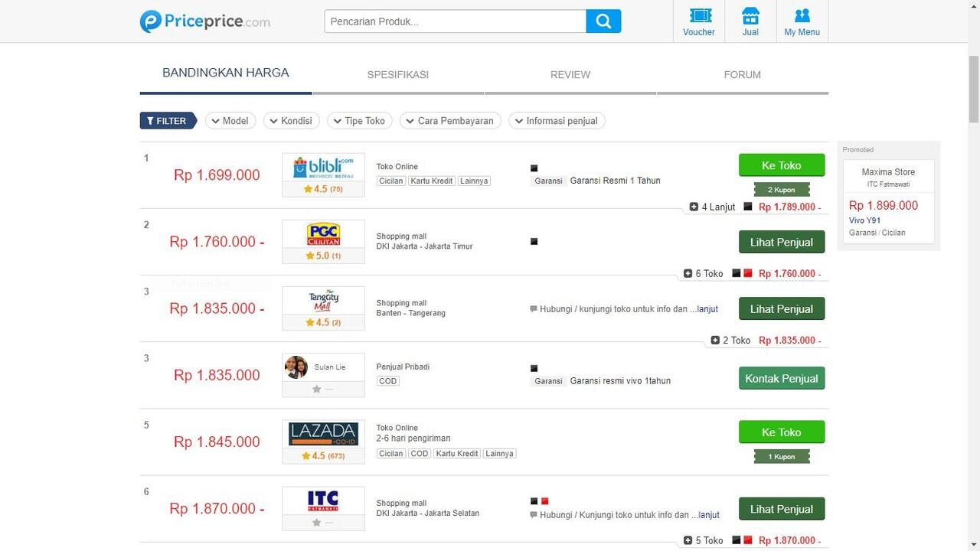980x551 pixels.
Task: Click the Blibli 4.5 star rating
Action: [323, 189]
